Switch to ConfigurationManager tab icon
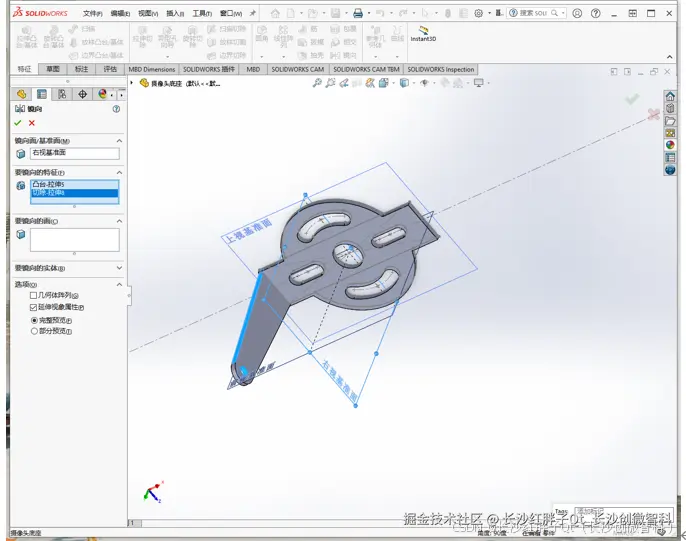The width and height of the screenshot is (686, 541). 62,94
